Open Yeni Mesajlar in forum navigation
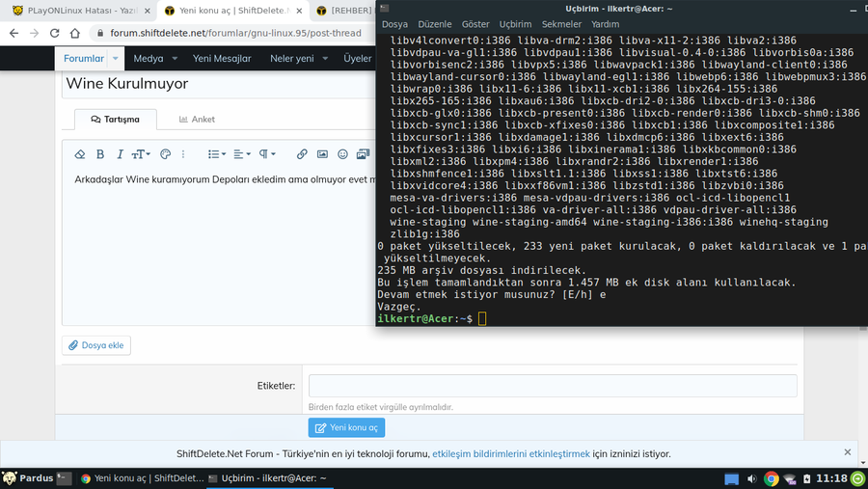Image resolution: width=868 pixels, height=489 pixels. coord(222,58)
